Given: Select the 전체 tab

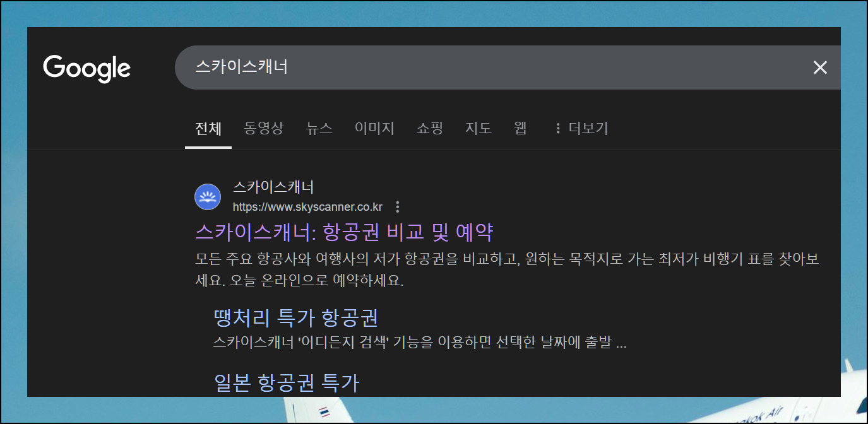Looking at the screenshot, I should click(208, 129).
